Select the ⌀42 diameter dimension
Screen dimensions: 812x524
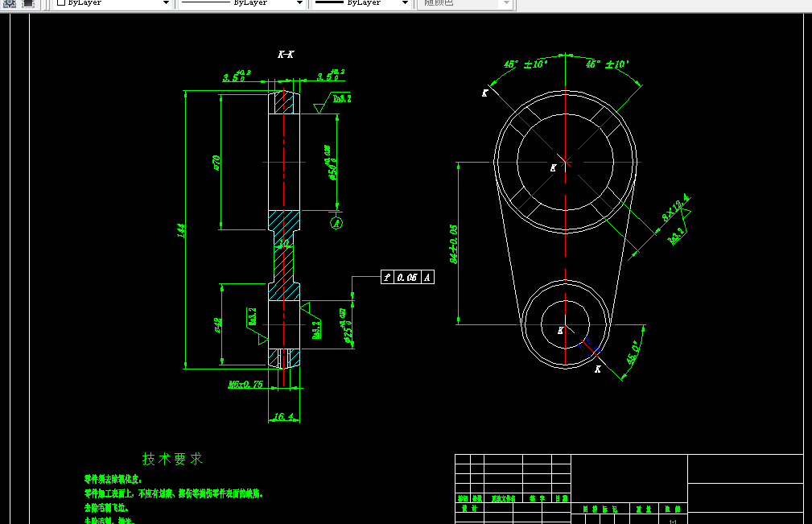[x=218, y=325]
